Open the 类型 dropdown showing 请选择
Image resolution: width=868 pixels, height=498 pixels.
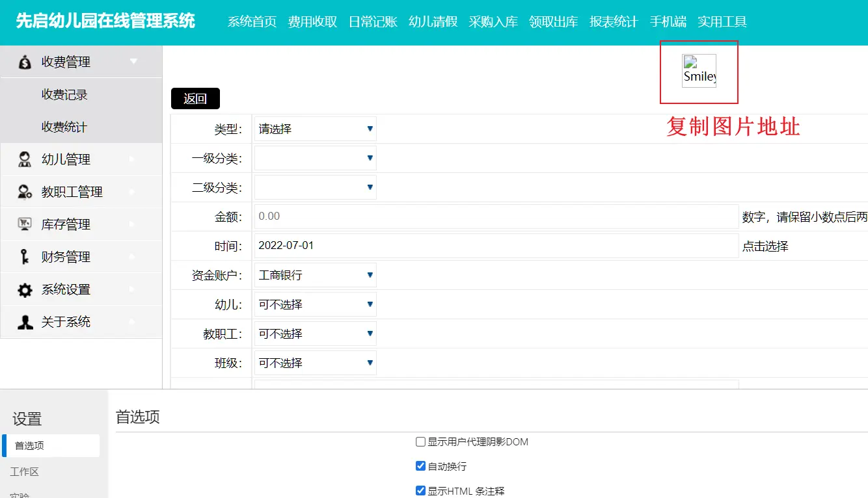click(x=315, y=129)
